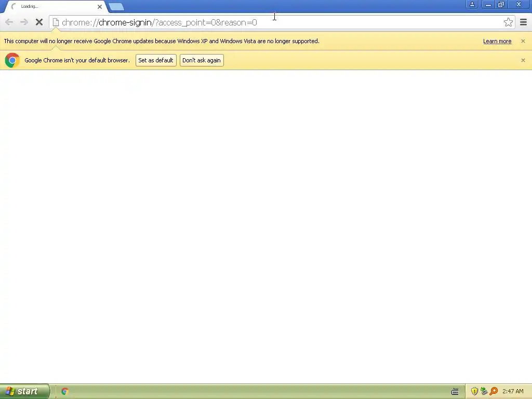The width and height of the screenshot is (532, 399).
Task: Select the Loading... tab
Action: click(56, 6)
